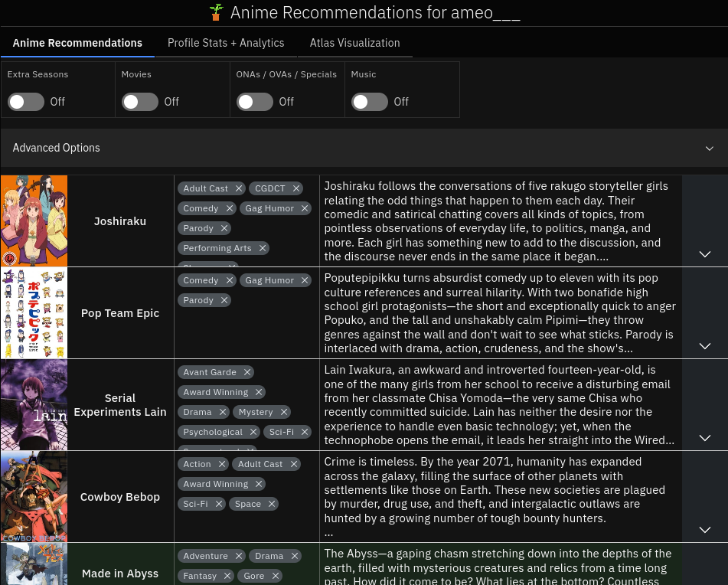Remove Sci-Fi tag on Serial Experiments Lain row
Viewport: 728px width, 585px height.
tap(305, 433)
